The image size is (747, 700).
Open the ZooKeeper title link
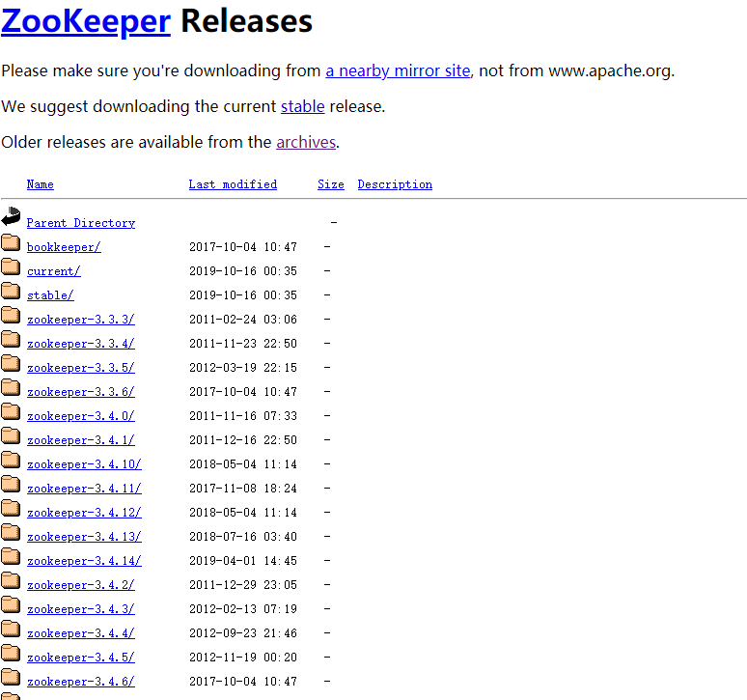coord(86,22)
